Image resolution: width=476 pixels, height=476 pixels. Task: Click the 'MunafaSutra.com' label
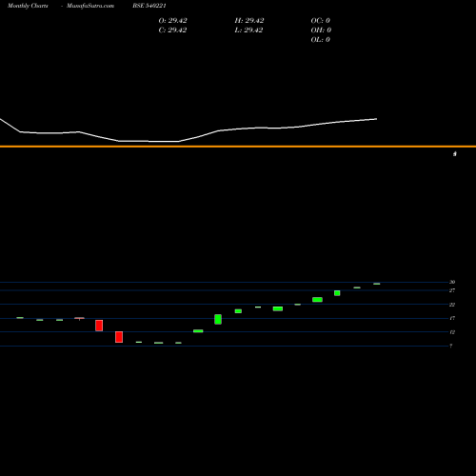pyautogui.click(x=90, y=6)
